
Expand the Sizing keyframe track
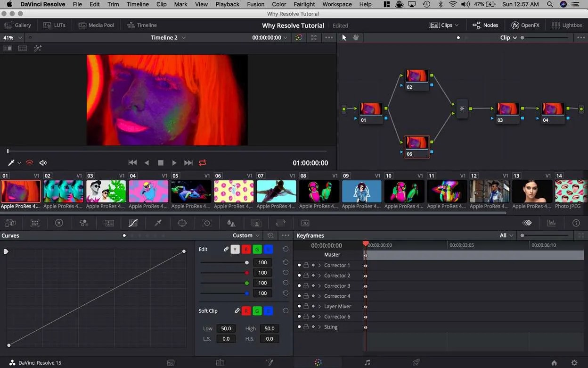point(319,327)
